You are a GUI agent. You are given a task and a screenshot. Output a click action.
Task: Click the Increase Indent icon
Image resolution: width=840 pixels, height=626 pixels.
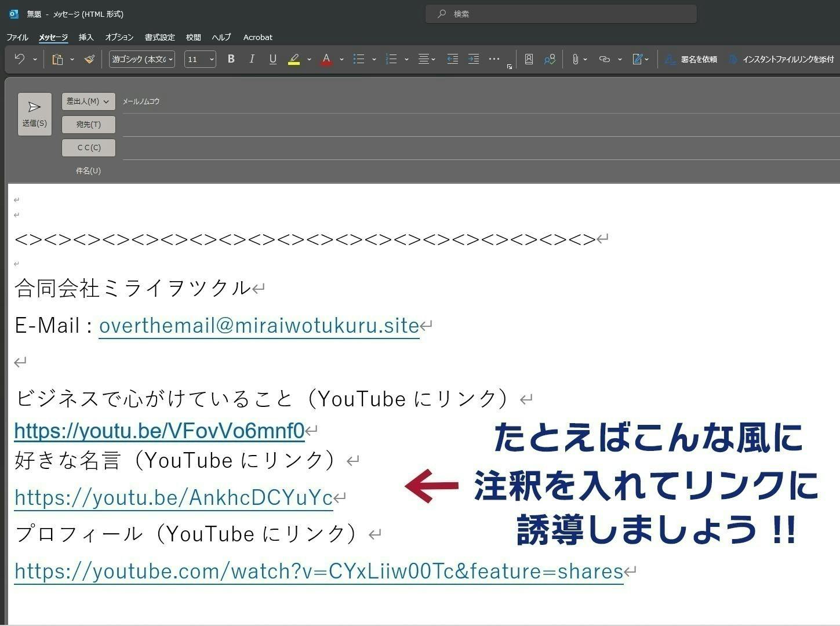tap(474, 59)
